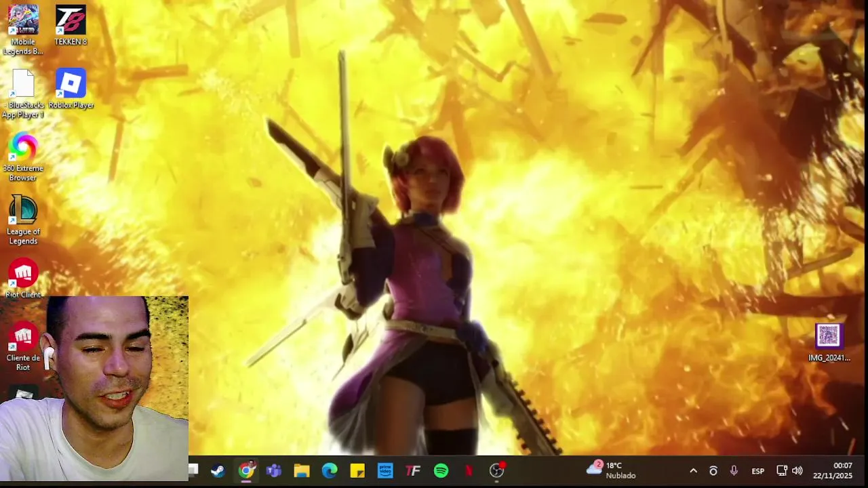
Task: Launch the TEKKEN 8 desktop shortcut
Action: 71,26
